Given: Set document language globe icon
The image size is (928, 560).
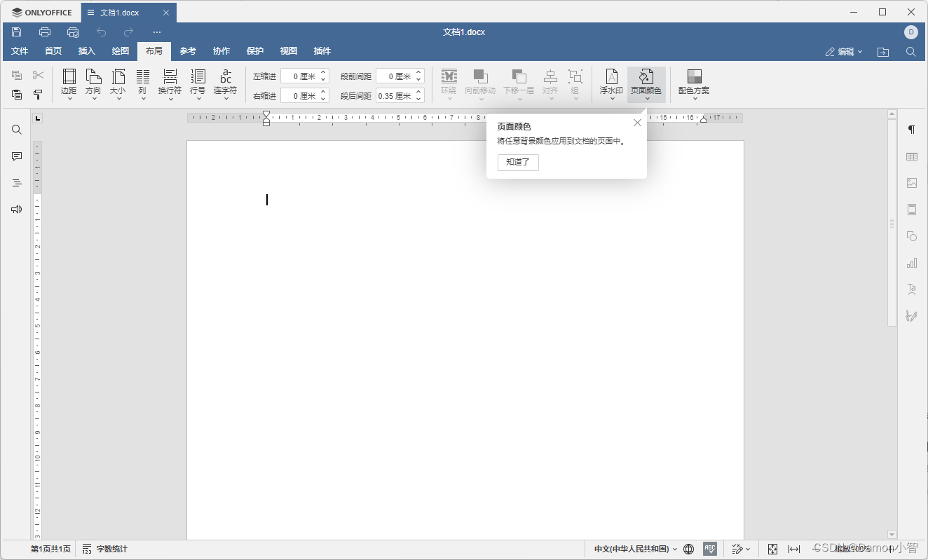Looking at the screenshot, I should (x=689, y=549).
